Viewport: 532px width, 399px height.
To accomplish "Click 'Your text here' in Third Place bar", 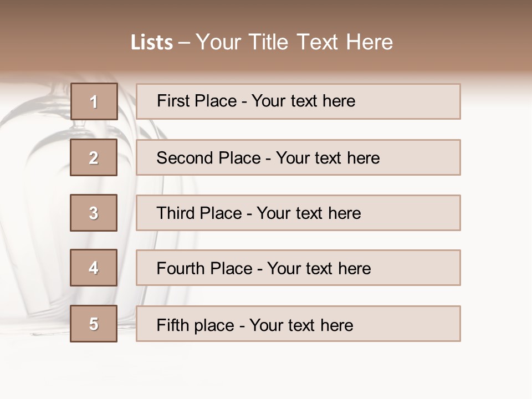I will click(309, 213).
